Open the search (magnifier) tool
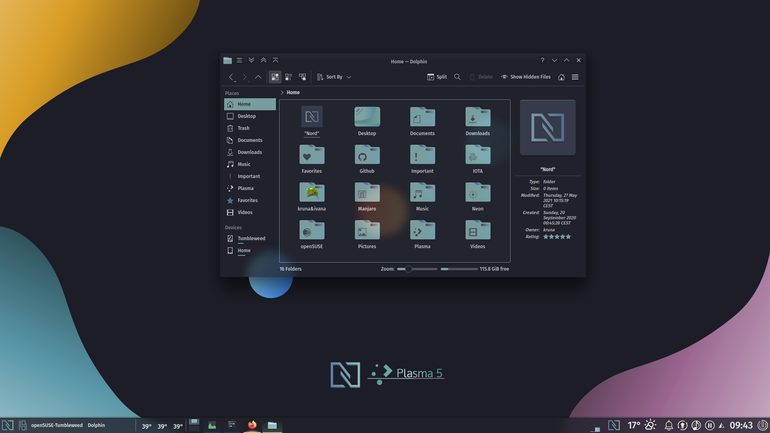770x433 pixels. point(458,77)
